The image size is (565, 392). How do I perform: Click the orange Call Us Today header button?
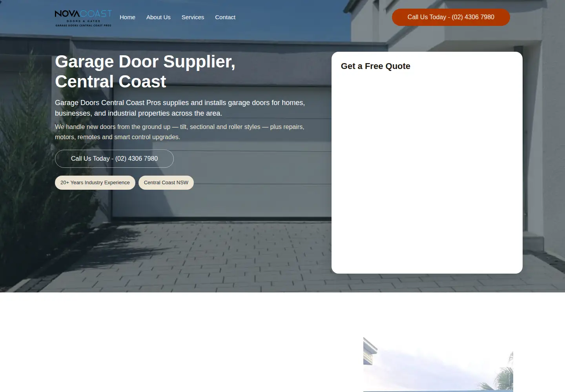451,17
